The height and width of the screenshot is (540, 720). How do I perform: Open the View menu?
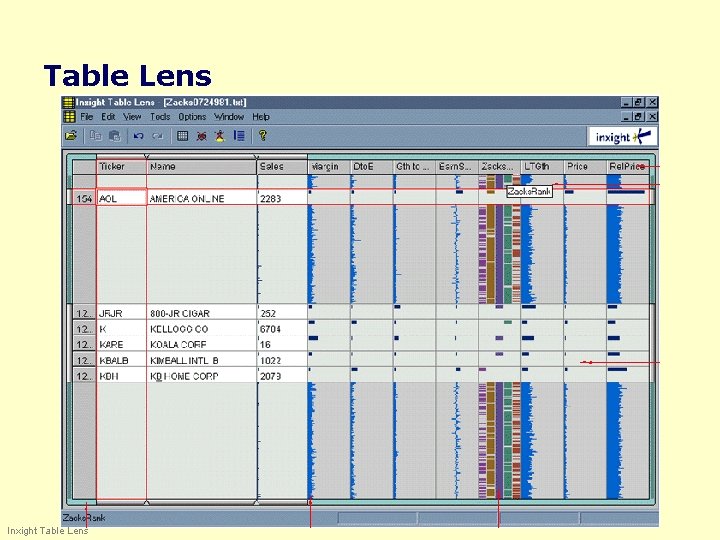(132, 117)
